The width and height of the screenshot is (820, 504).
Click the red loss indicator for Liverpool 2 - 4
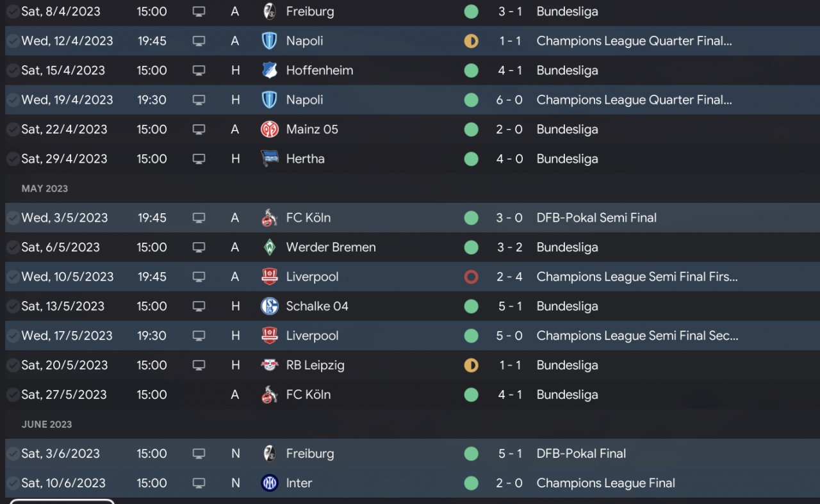pyautogui.click(x=471, y=277)
